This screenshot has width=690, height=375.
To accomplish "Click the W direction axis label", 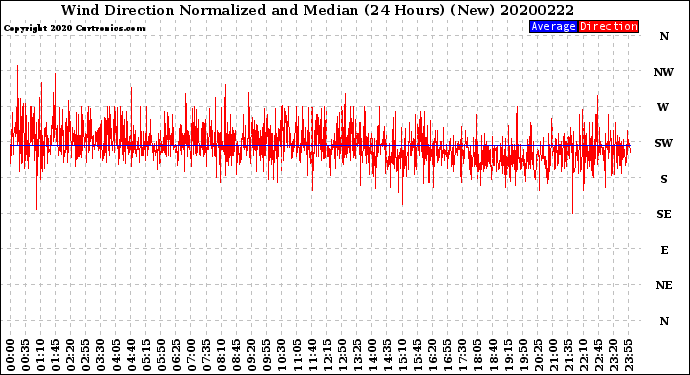I will click(x=663, y=107).
